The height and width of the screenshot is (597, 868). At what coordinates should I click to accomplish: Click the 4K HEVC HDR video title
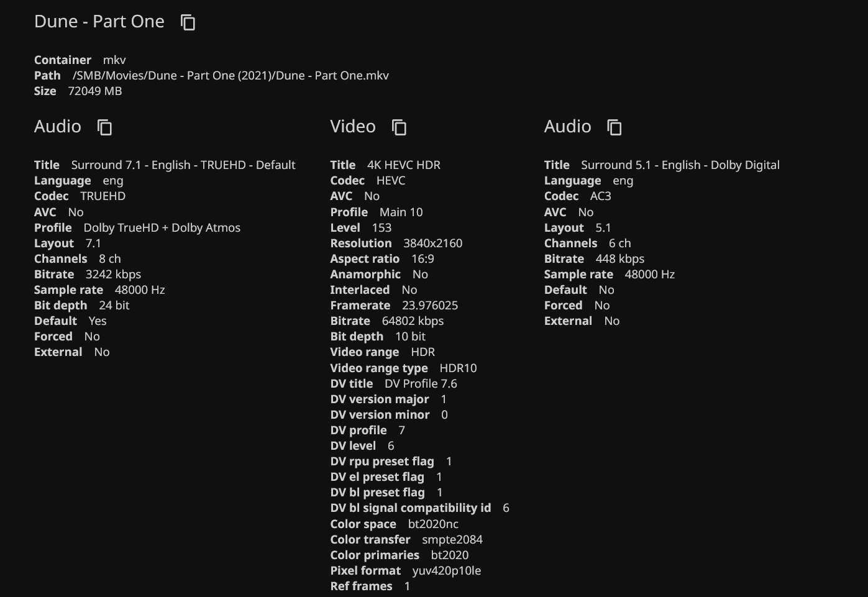[403, 165]
